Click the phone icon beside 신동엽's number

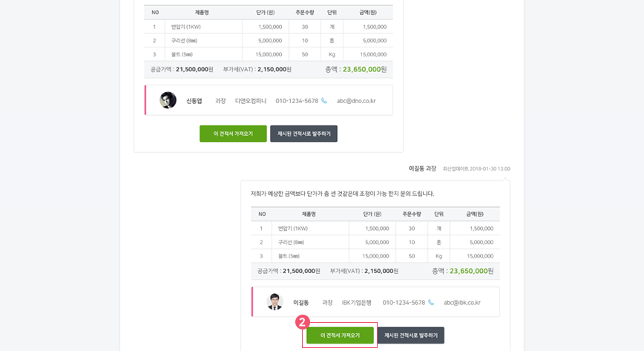[324, 101]
